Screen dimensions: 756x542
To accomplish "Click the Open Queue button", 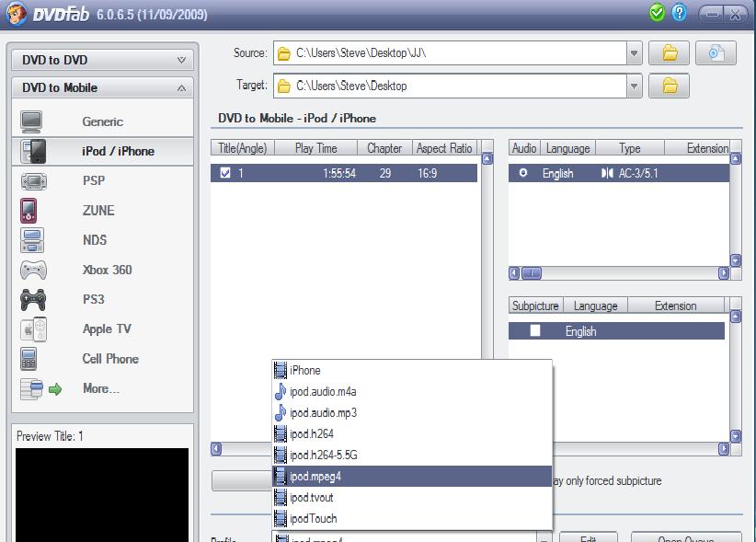I will (x=686, y=537).
